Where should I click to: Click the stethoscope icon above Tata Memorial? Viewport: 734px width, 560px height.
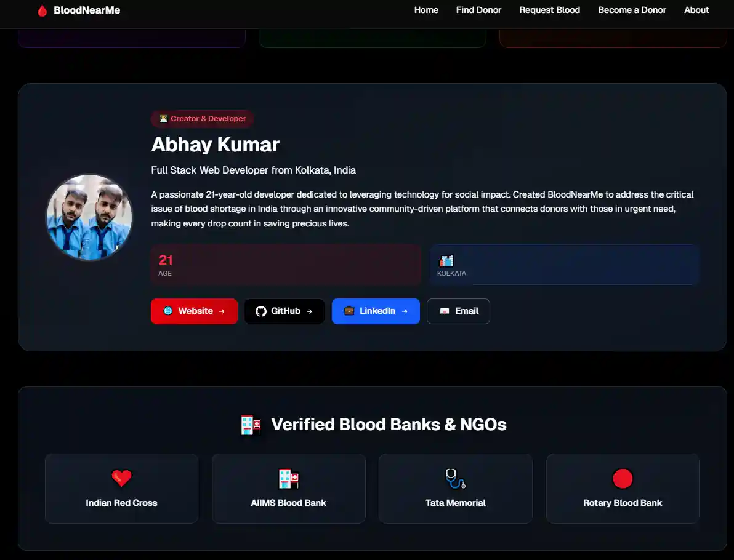pyautogui.click(x=453, y=478)
